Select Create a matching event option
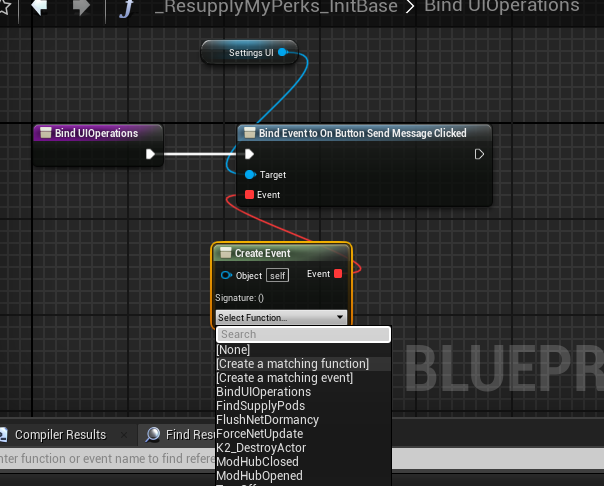This screenshot has height=486, width=604. (x=284, y=378)
